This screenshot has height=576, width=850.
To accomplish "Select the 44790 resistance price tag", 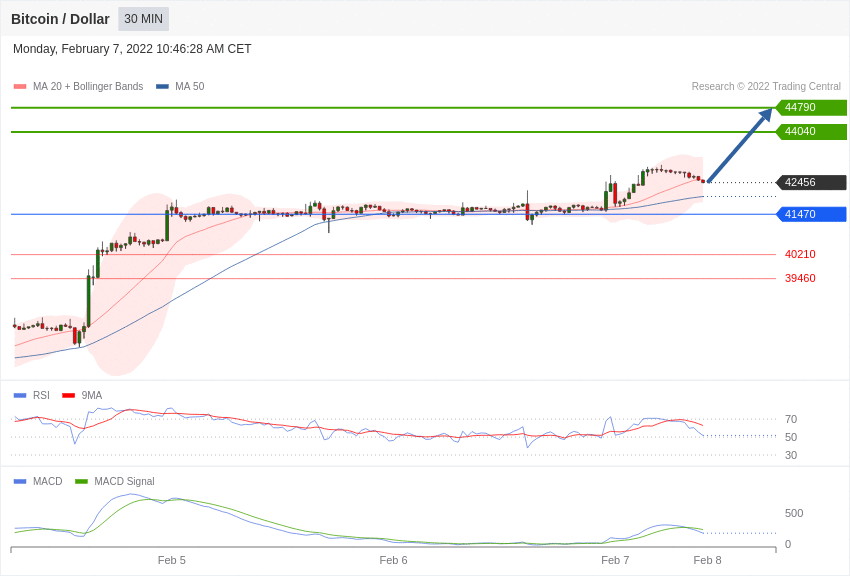I will click(x=811, y=107).
